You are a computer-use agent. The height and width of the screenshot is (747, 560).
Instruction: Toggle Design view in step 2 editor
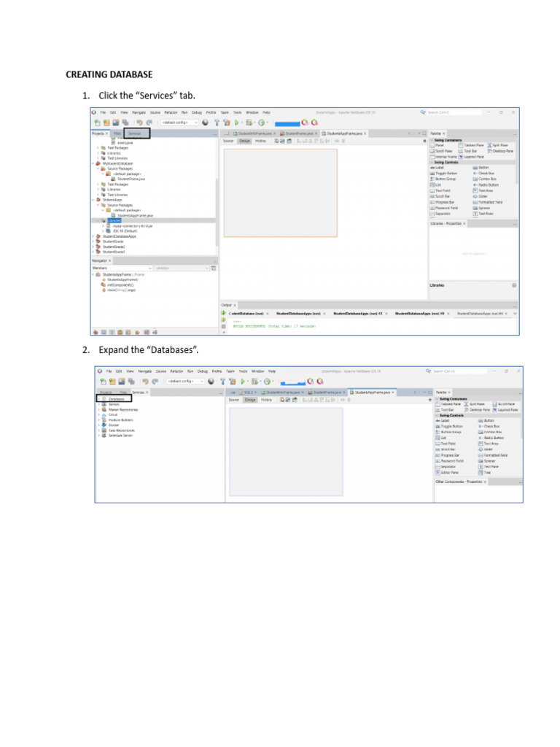pos(250,400)
